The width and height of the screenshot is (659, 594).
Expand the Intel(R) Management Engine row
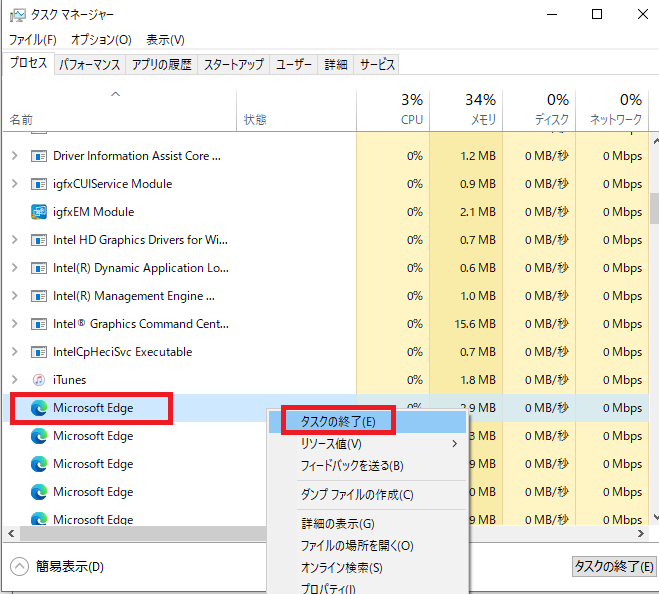point(15,296)
